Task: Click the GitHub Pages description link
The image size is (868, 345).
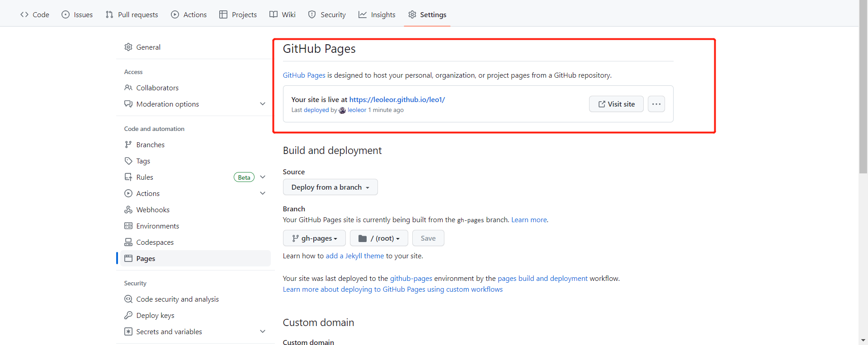Action: (304, 75)
